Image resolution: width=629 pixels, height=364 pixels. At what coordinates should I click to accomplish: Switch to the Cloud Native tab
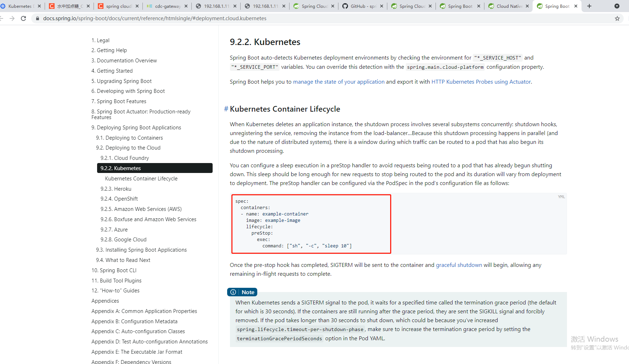509,6
